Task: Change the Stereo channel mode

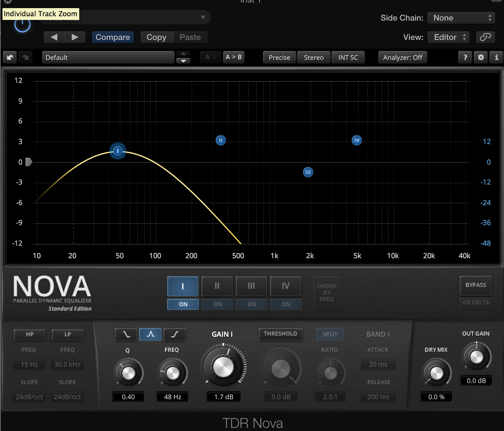Action: coord(314,57)
